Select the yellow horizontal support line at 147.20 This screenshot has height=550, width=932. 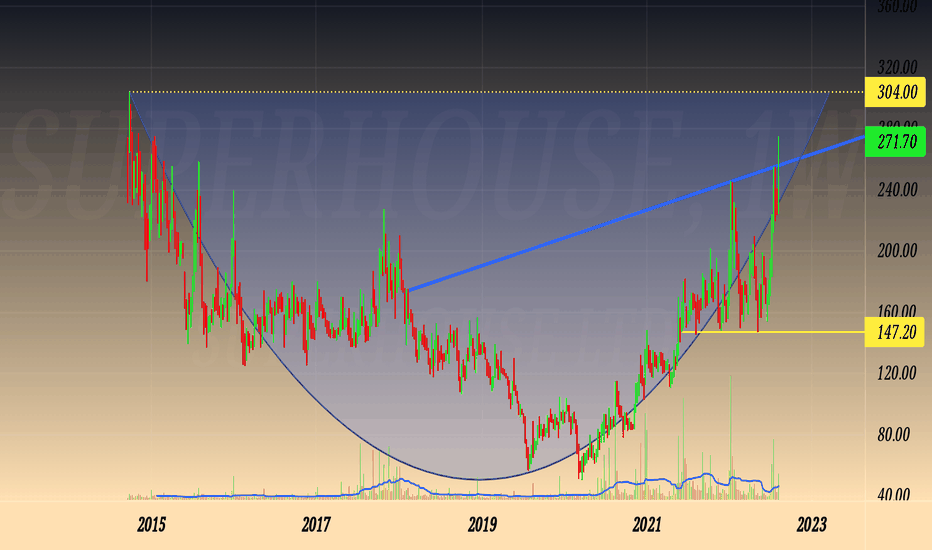[773, 332]
